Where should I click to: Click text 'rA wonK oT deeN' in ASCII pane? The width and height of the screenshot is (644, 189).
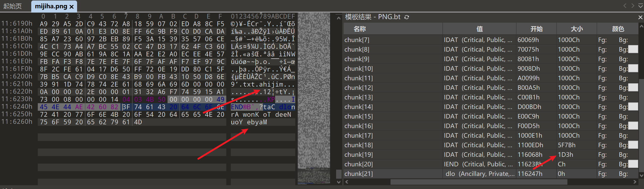(261, 115)
